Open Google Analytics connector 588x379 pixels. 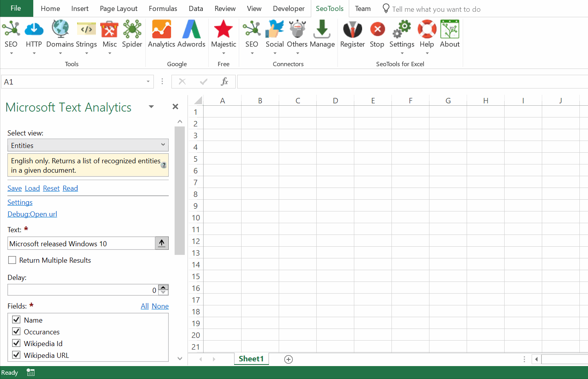(x=161, y=29)
